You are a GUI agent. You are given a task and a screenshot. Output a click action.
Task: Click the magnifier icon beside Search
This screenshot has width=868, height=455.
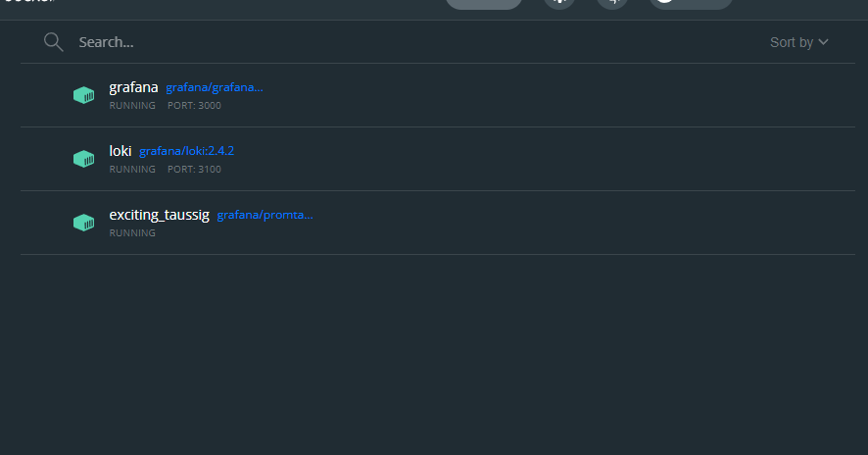click(x=53, y=41)
